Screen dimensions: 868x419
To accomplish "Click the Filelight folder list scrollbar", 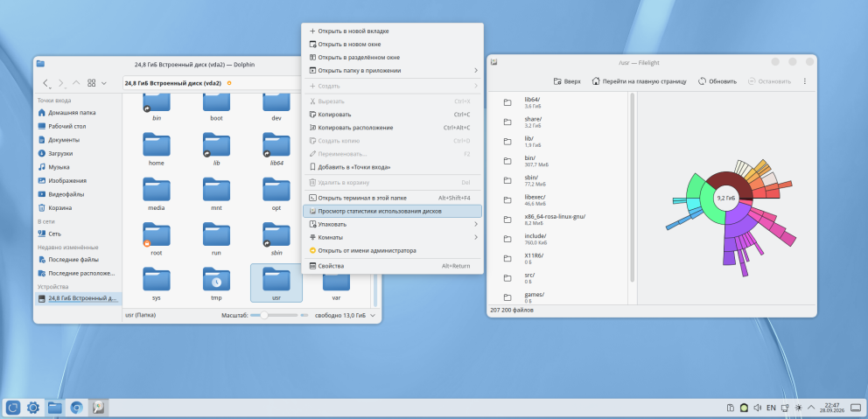I will click(x=632, y=188).
